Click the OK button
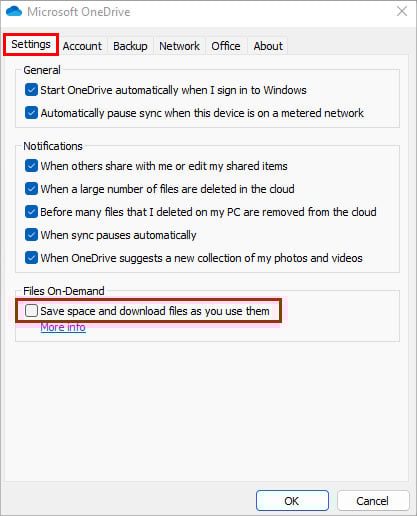 292,501
